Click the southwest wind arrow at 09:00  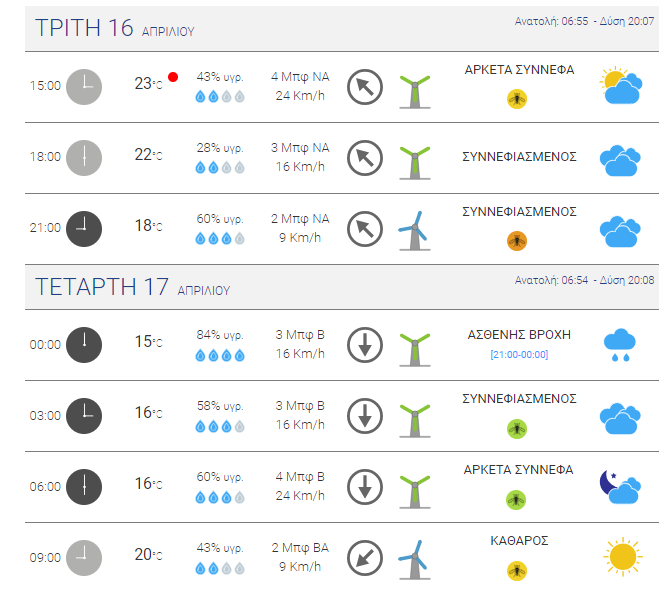coord(365,558)
